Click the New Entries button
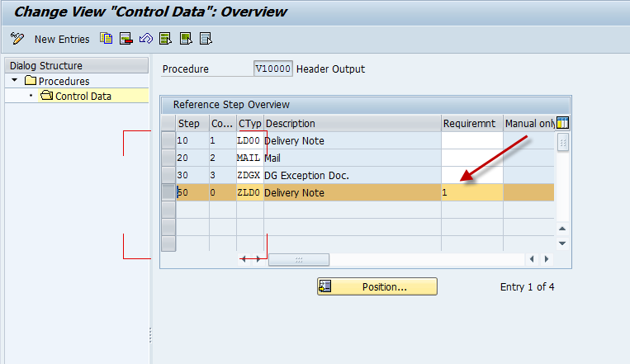This screenshot has height=364, width=630. point(62,40)
